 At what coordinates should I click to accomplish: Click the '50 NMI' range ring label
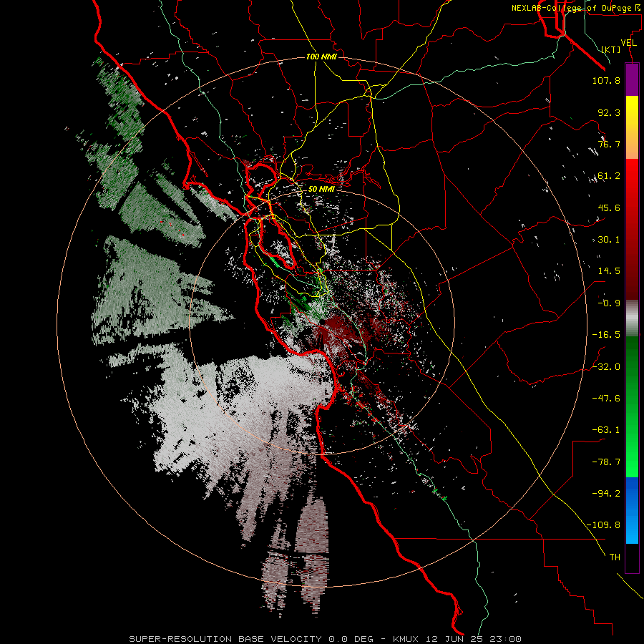click(x=321, y=189)
